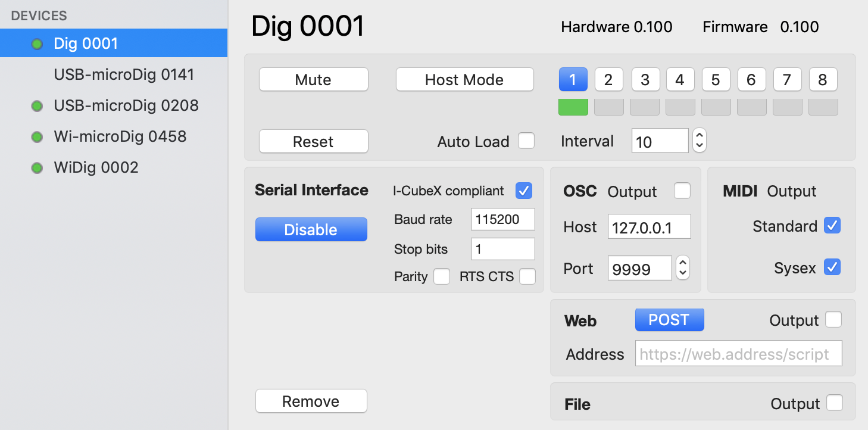Select sensor input 8
Viewport: 868px width, 430px height.
[x=823, y=79]
